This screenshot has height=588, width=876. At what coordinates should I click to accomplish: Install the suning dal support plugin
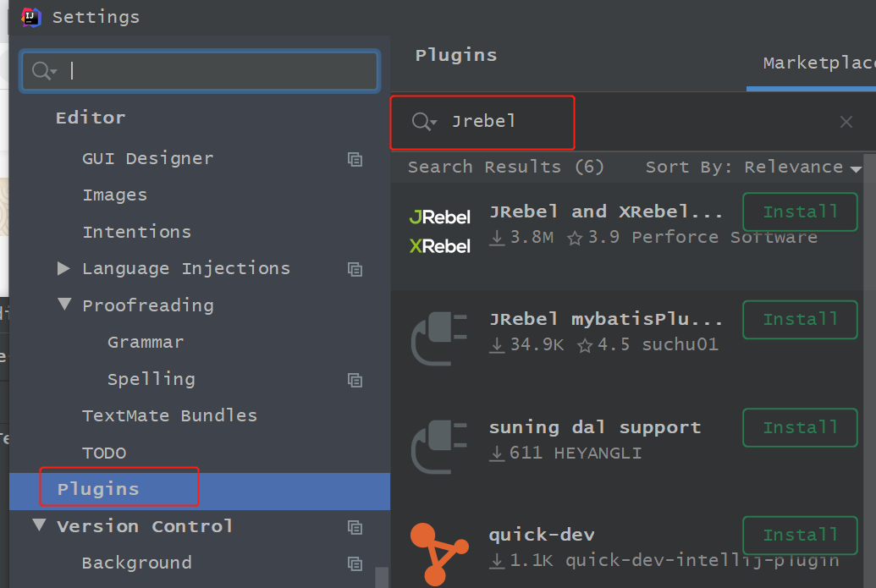pos(800,427)
